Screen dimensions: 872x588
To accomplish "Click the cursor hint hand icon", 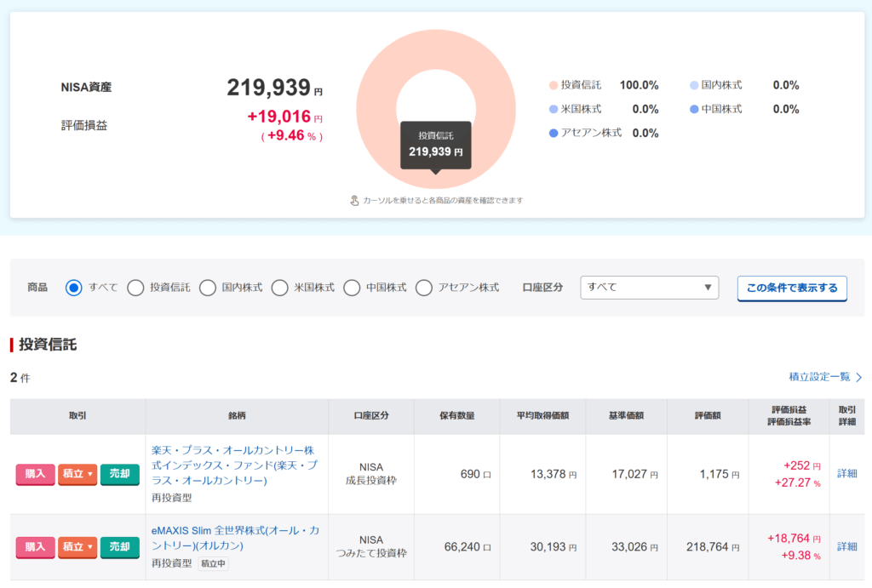I will 355,201.
